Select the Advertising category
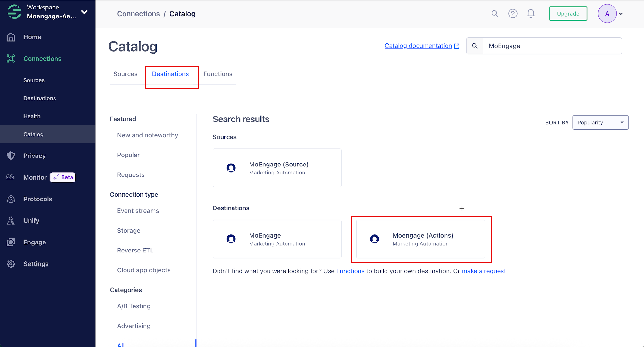The height and width of the screenshot is (347, 644). point(134,326)
